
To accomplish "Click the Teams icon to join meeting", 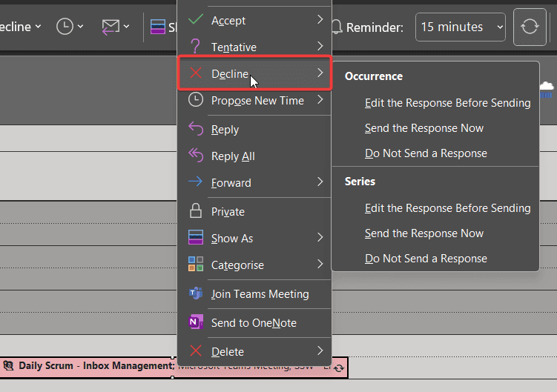I will point(196,293).
